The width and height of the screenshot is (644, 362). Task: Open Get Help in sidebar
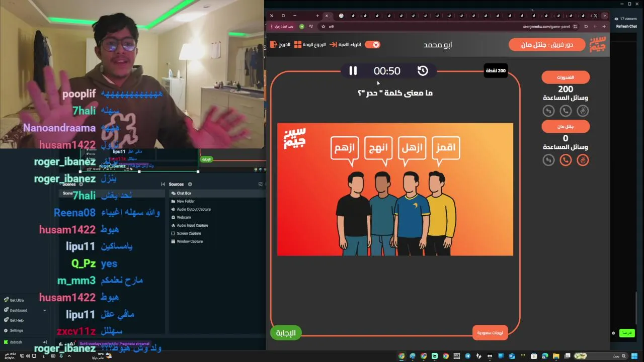coord(14,320)
